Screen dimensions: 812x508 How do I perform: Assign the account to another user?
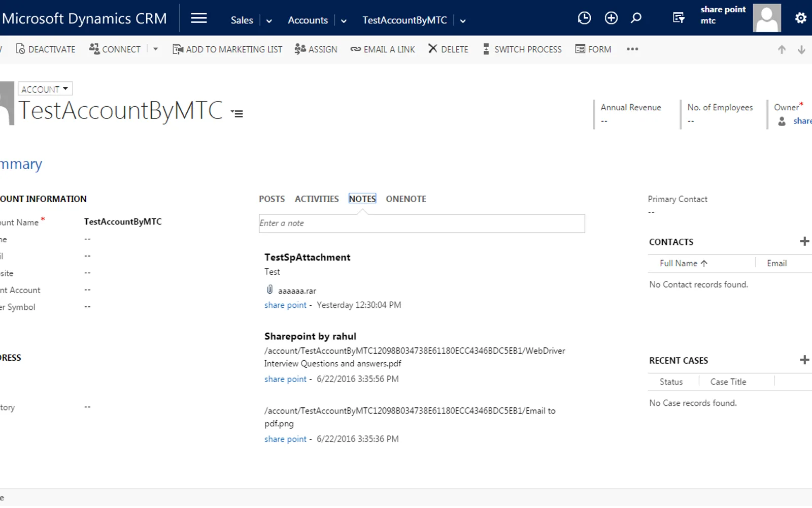click(316, 49)
